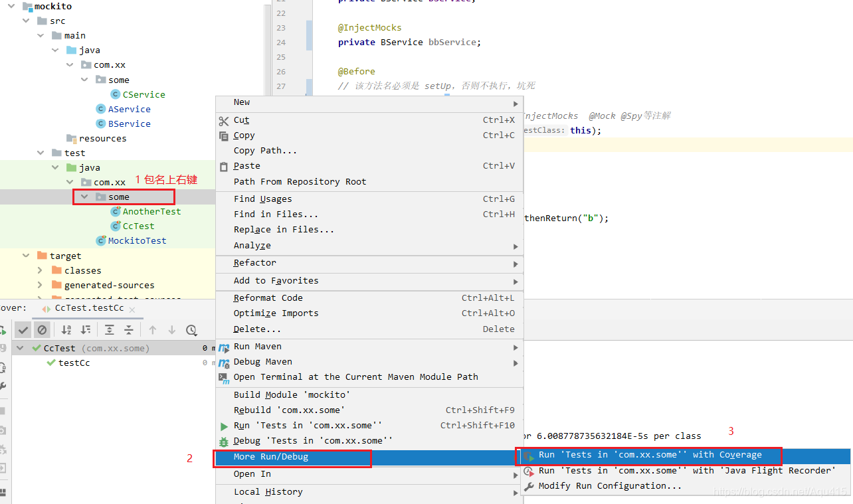Open the Open In submenu
This screenshot has width=853, height=504.
[370, 473]
